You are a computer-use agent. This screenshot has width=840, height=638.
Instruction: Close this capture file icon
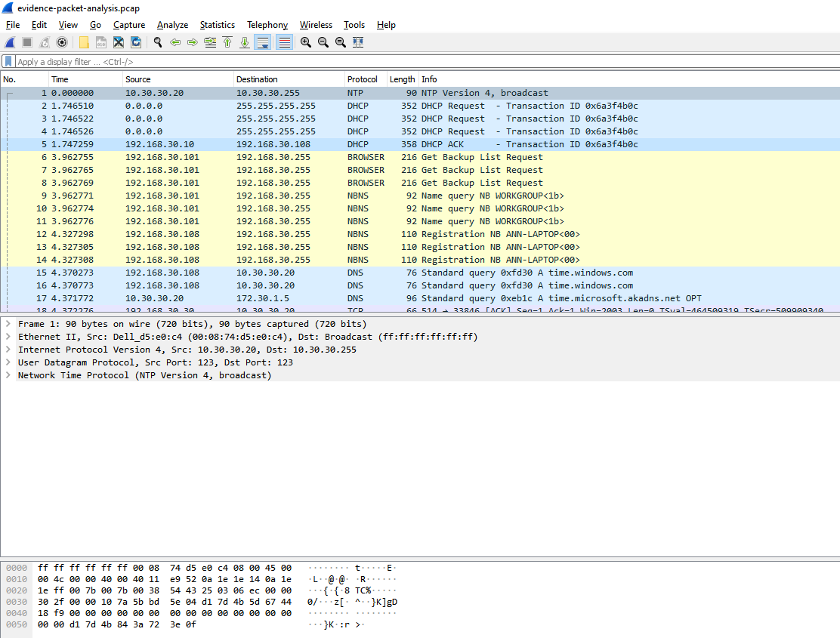coord(119,42)
